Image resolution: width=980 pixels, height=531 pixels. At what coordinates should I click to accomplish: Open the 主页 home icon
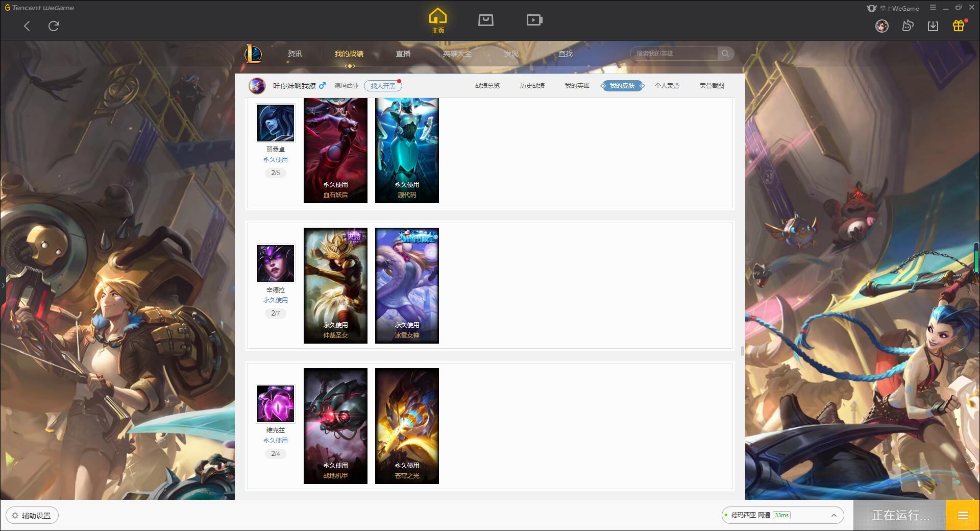click(x=438, y=21)
